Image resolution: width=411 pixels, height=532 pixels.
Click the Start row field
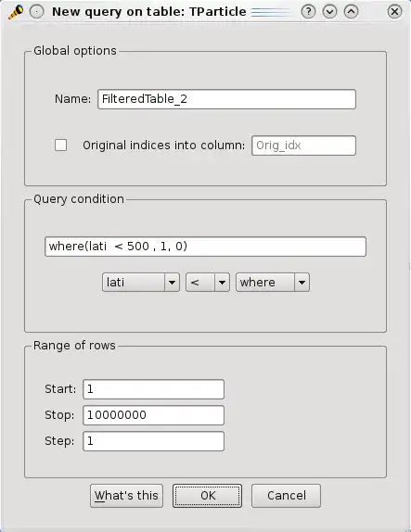pos(153,389)
